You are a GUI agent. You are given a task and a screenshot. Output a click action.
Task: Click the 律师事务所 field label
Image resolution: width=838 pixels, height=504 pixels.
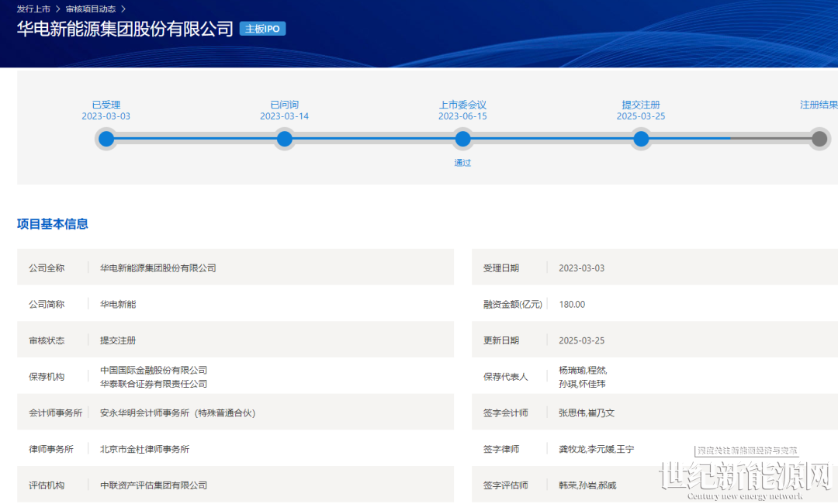[x=50, y=449]
